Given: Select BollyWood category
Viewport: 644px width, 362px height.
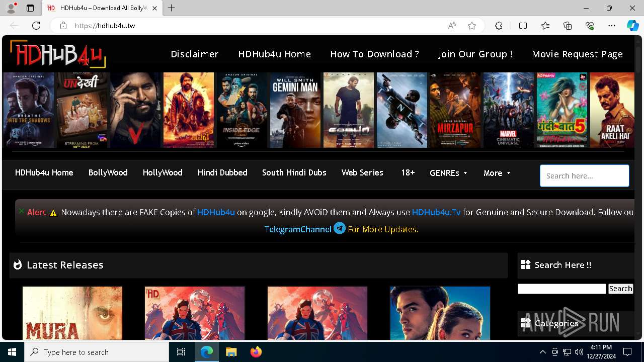Looking at the screenshot, I should click(108, 172).
